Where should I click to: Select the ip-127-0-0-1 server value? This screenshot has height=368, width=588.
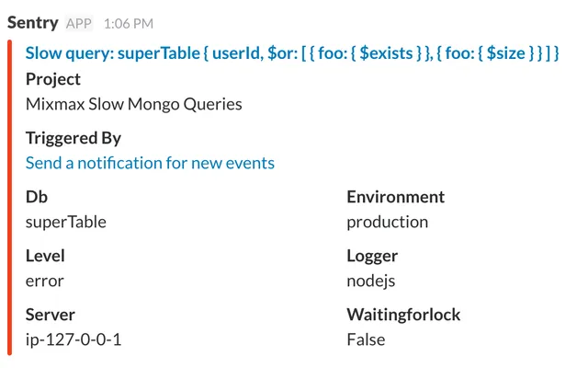tap(73, 339)
